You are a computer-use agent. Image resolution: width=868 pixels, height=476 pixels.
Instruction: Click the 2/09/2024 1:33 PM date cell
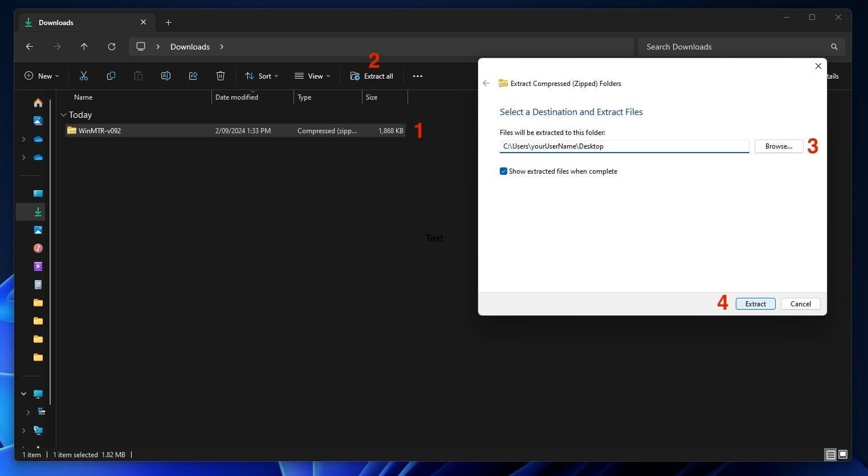click(243, 131)
